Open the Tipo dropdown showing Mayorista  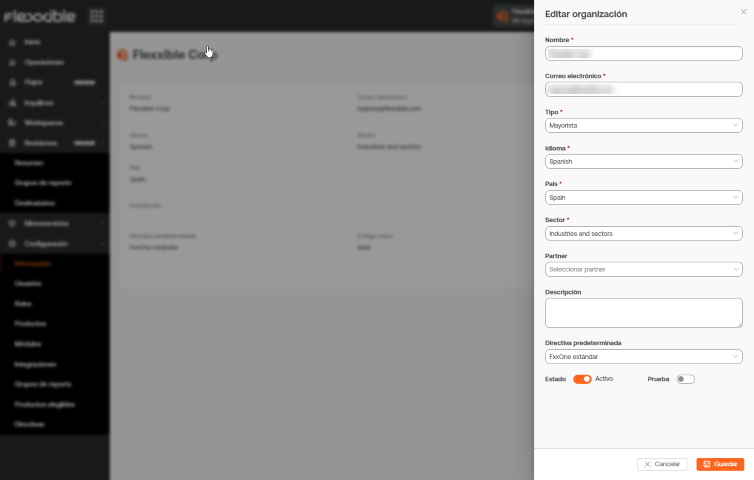643,126
